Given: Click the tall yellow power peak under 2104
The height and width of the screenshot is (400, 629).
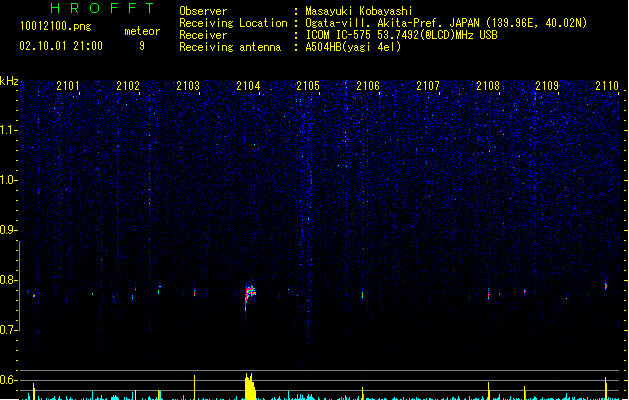Looking at the screenshot, I should click(250, 386).
